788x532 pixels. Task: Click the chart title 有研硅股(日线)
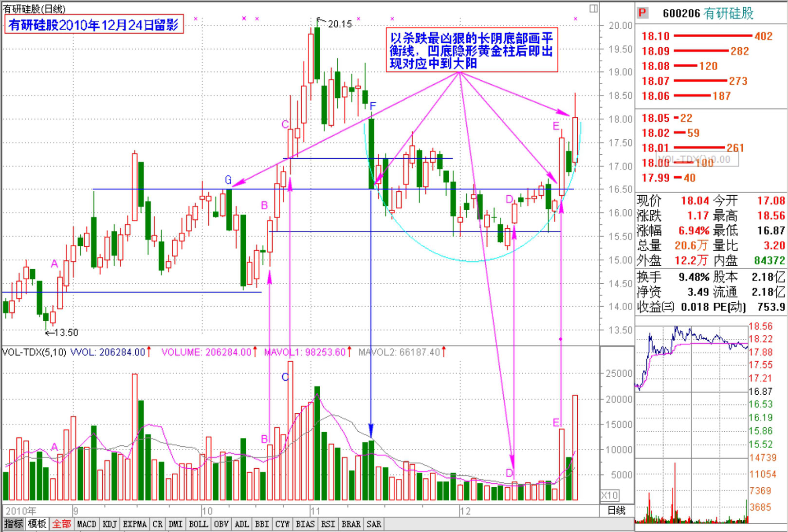34,9
